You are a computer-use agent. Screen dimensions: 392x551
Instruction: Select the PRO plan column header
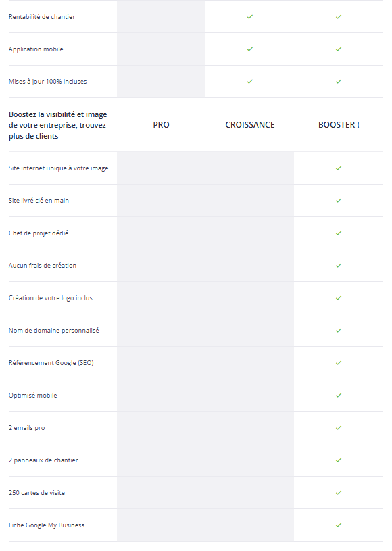click(162, 125)
